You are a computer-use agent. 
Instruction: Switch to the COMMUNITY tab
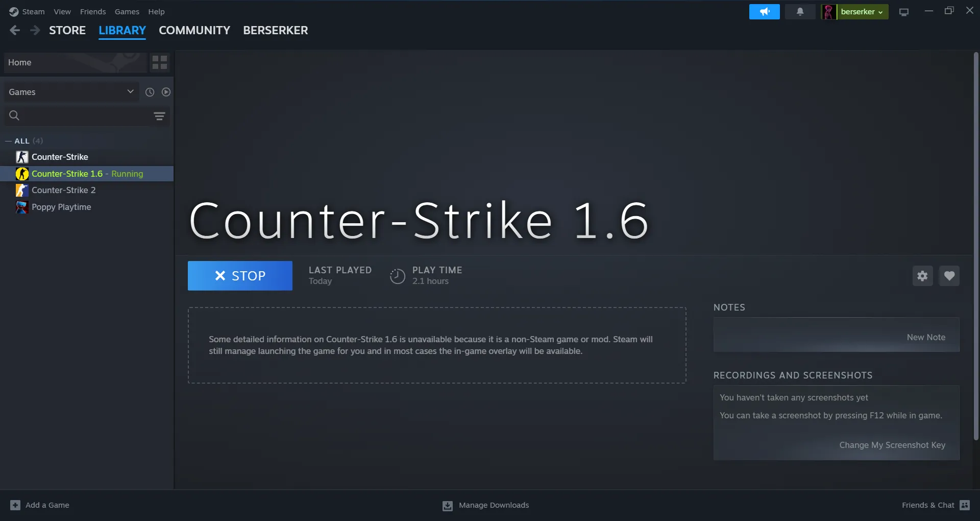pyautogui.click(x=194, y=30)
